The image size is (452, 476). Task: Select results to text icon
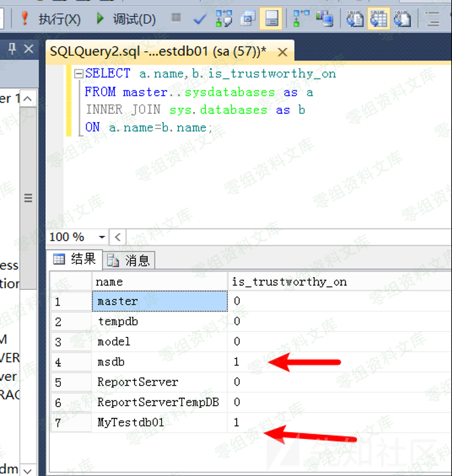tap(355, 19)
